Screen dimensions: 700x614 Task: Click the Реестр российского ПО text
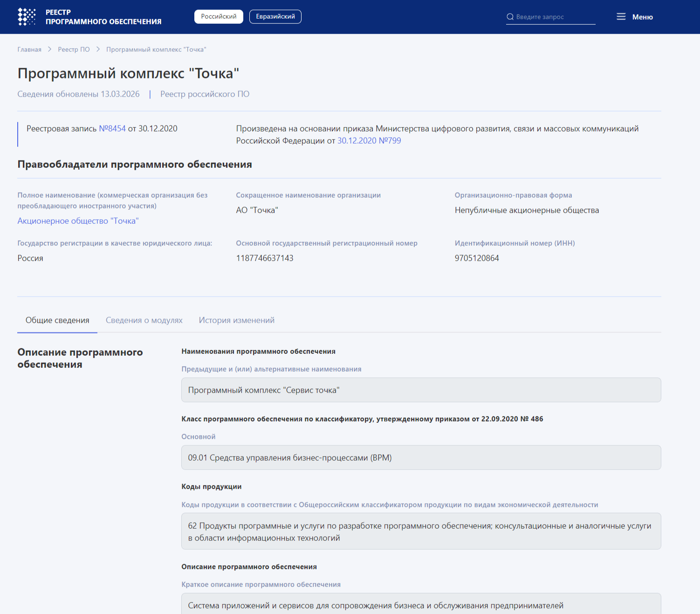click(x=205, y=94)
